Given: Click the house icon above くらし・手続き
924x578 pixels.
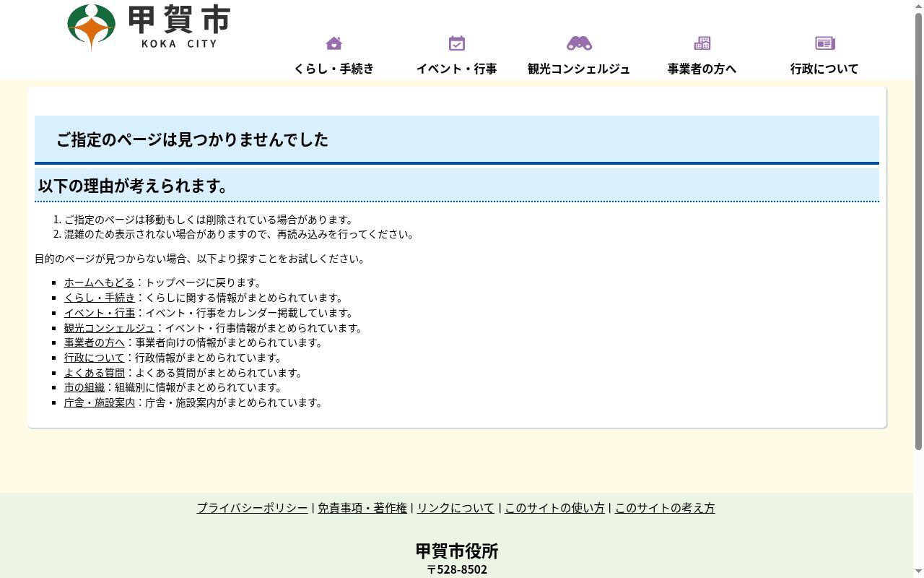Looking at the screenshot, I should coord(334,43).
